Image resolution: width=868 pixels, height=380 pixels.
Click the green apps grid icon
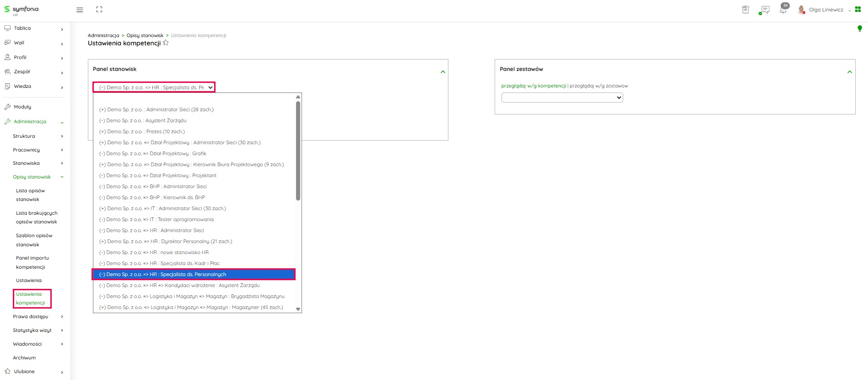point(858,9)
